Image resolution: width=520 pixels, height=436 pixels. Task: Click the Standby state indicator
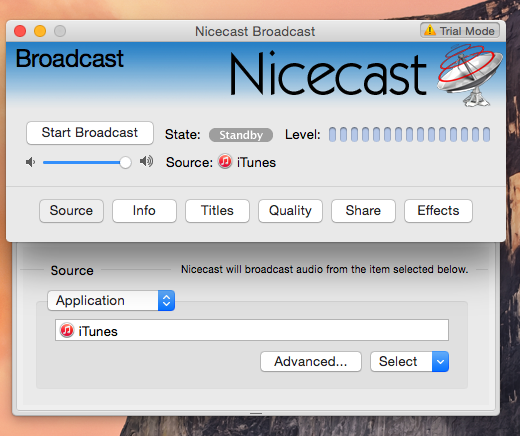click(x=241, y=135)
